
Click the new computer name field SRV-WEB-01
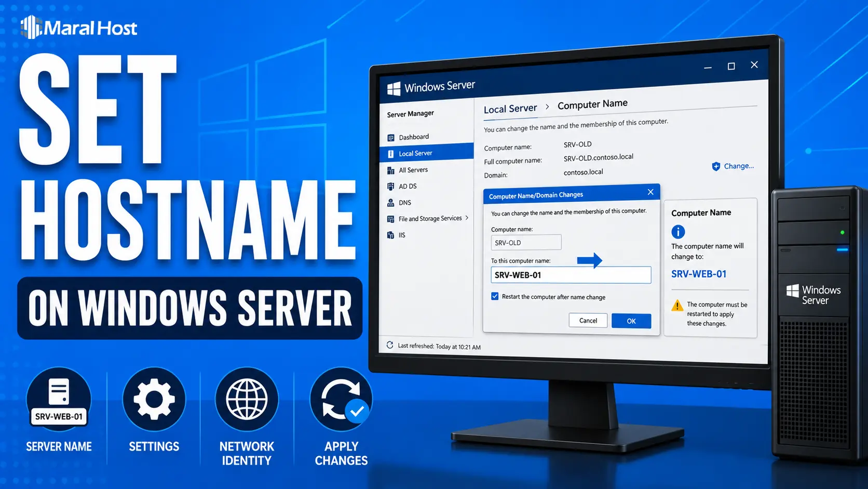pos(571,275)
